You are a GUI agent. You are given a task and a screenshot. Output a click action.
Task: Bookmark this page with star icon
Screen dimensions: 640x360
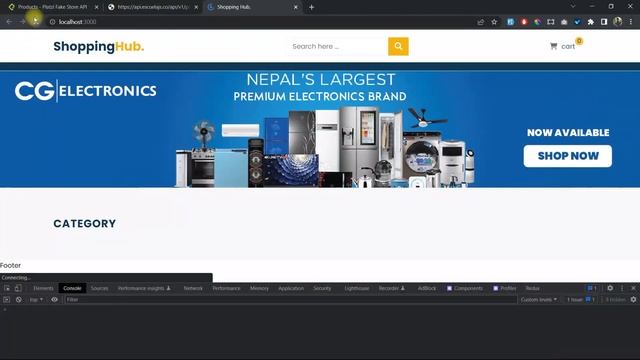(494, 22)
